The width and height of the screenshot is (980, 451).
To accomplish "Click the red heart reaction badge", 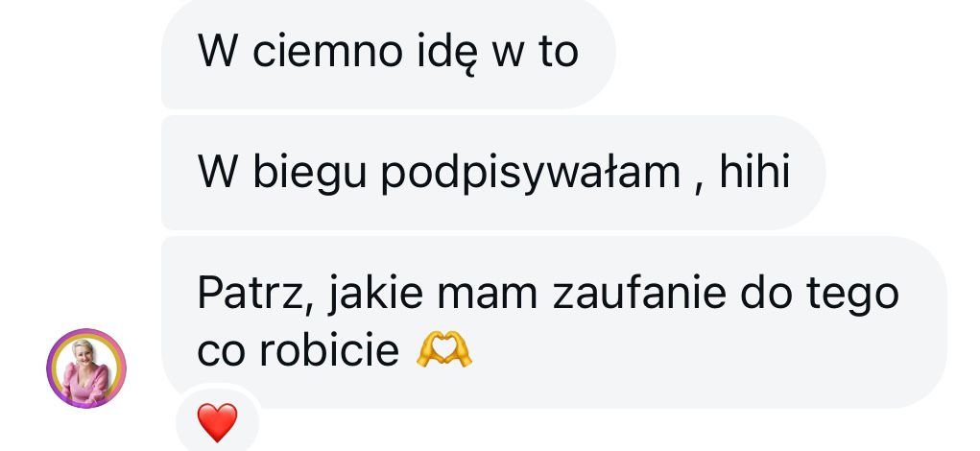I will 217,422.
